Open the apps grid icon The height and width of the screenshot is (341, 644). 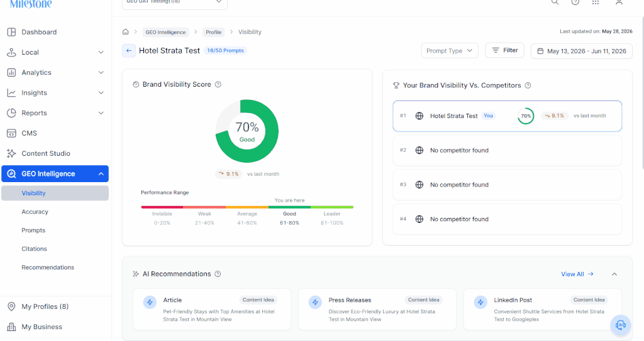(596, 2)
